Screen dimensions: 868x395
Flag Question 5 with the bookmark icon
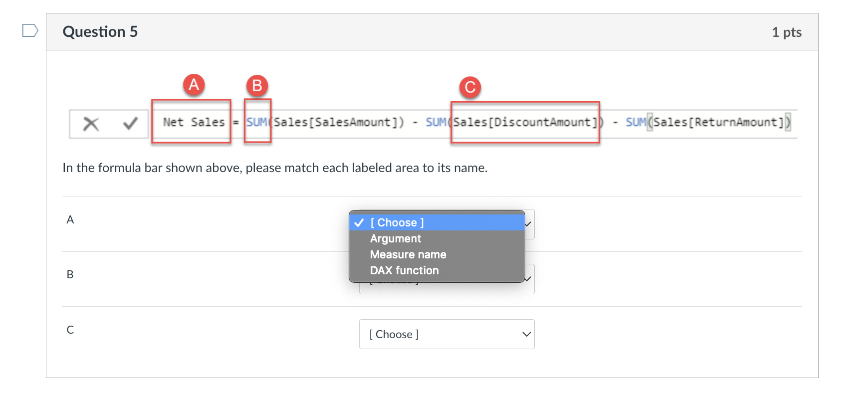click(x=30, y=31)
